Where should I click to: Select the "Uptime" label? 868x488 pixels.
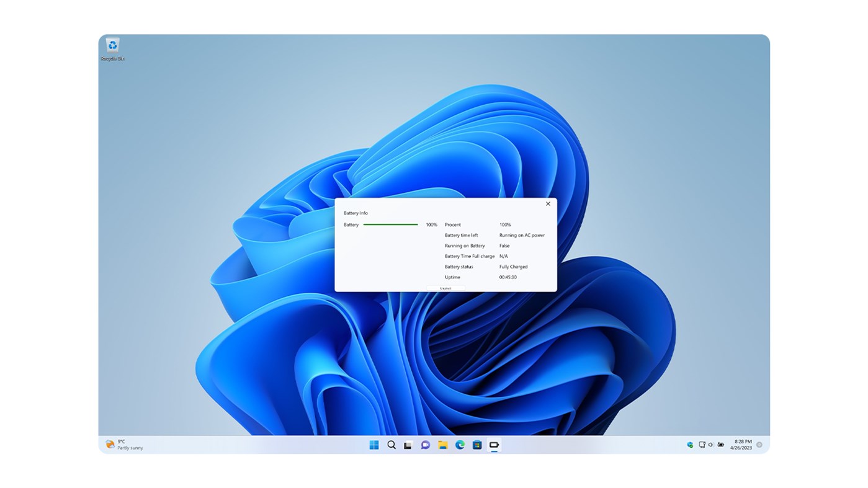pos(453,277)
